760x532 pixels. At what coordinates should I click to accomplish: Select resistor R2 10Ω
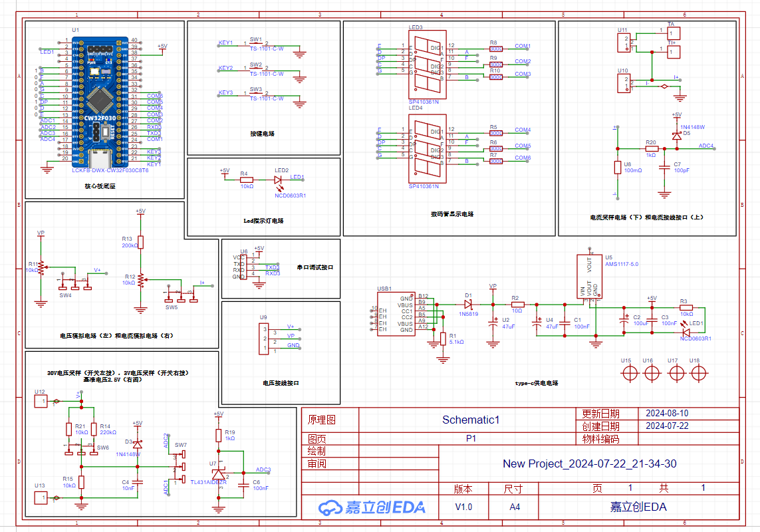(x=518, y=305)
